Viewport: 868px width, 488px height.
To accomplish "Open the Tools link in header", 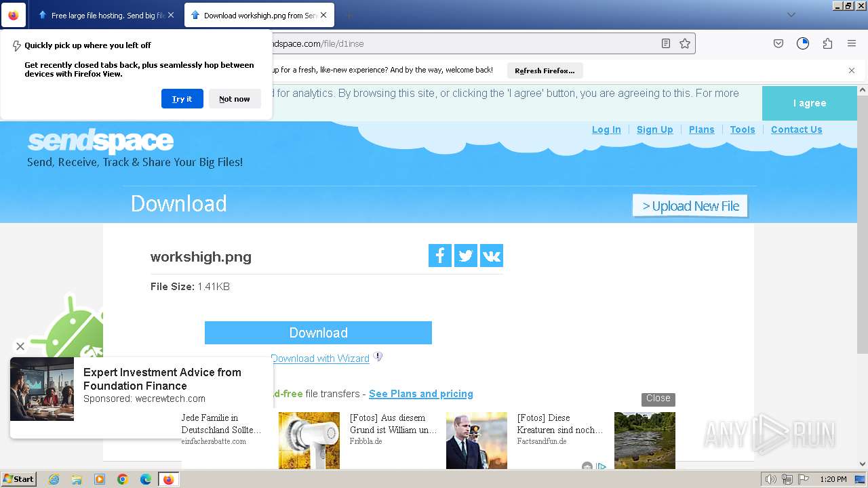I will click(743, 129).
